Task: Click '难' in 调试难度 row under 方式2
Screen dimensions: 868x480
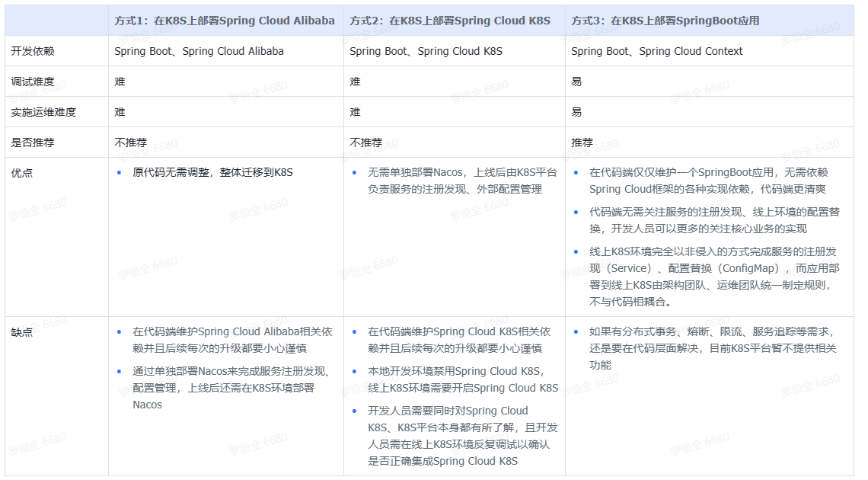Action: pyautogui.click(x=355, y=82)
